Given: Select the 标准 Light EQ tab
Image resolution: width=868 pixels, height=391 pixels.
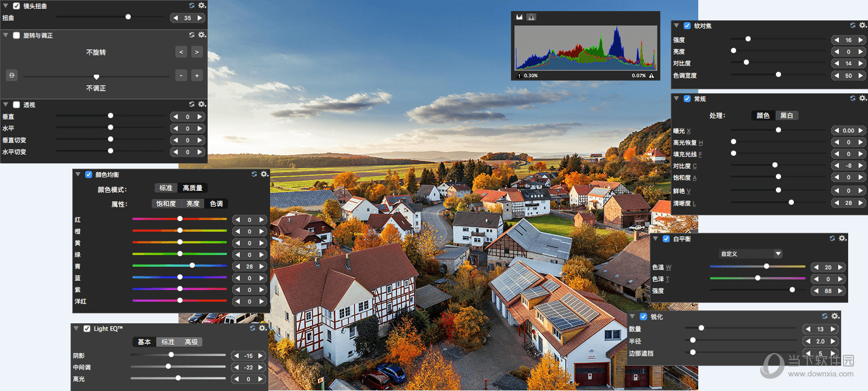Looking at the screenshot, I should (168, 342).
